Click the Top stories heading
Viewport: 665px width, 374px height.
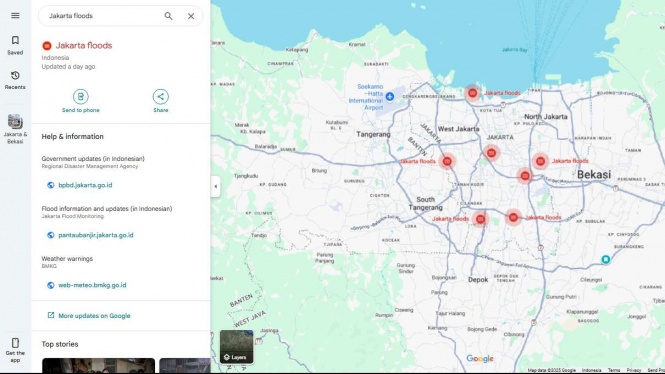[x=60, y=344]
